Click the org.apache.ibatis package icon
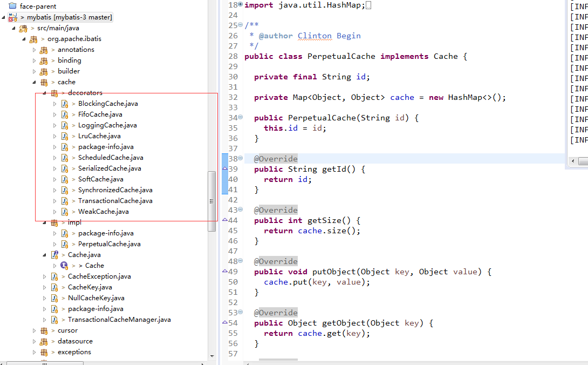 point(33,39)
